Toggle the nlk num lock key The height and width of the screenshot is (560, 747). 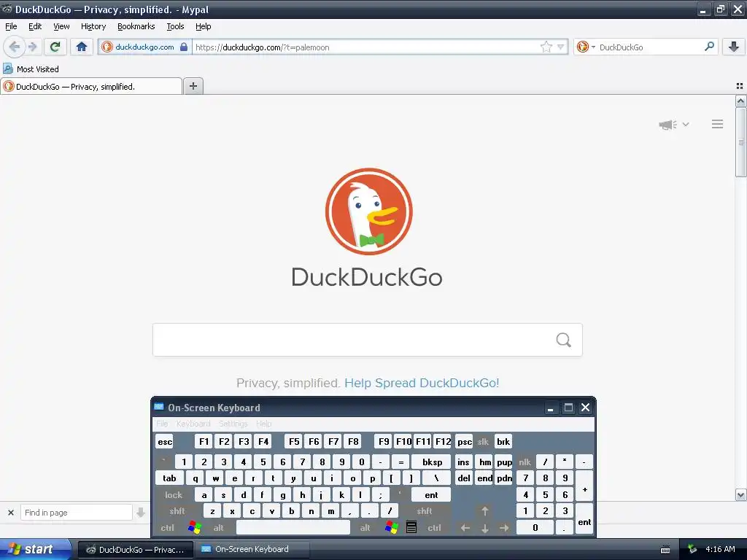pos(525,462)
